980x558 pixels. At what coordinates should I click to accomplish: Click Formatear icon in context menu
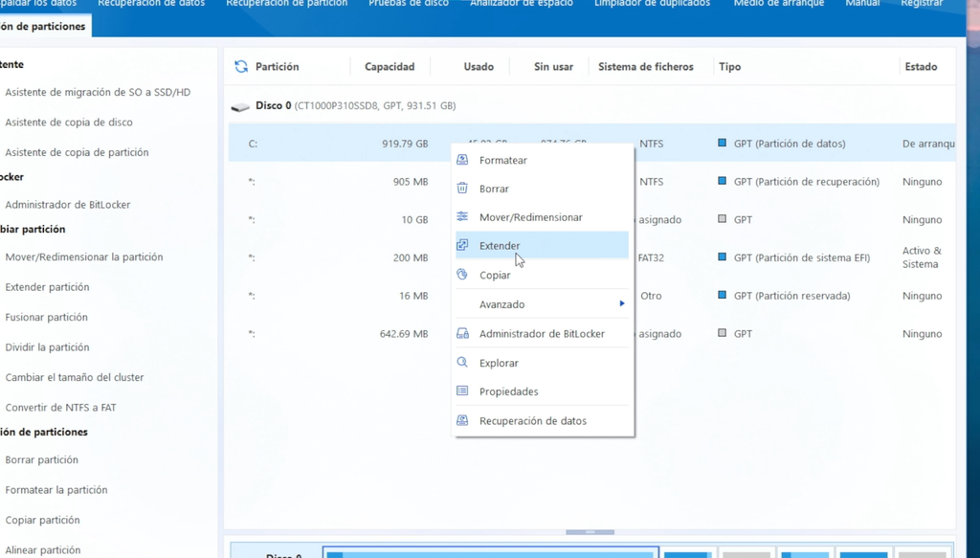[x=462, y=160]
